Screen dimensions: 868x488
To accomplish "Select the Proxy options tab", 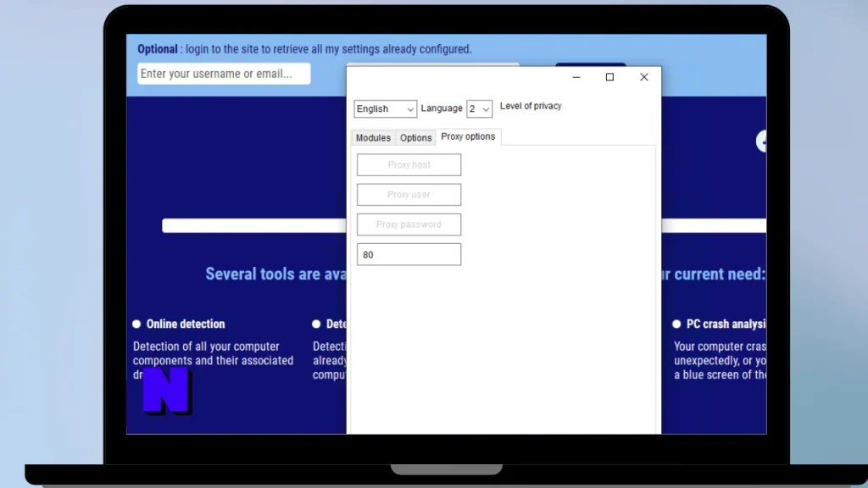I will tap(468, 136).
